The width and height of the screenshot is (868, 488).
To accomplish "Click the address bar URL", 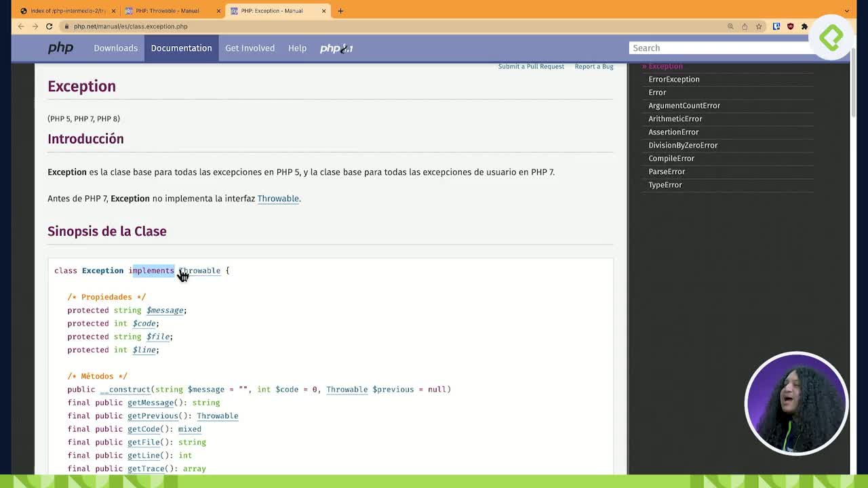I will tap(130, 26).
